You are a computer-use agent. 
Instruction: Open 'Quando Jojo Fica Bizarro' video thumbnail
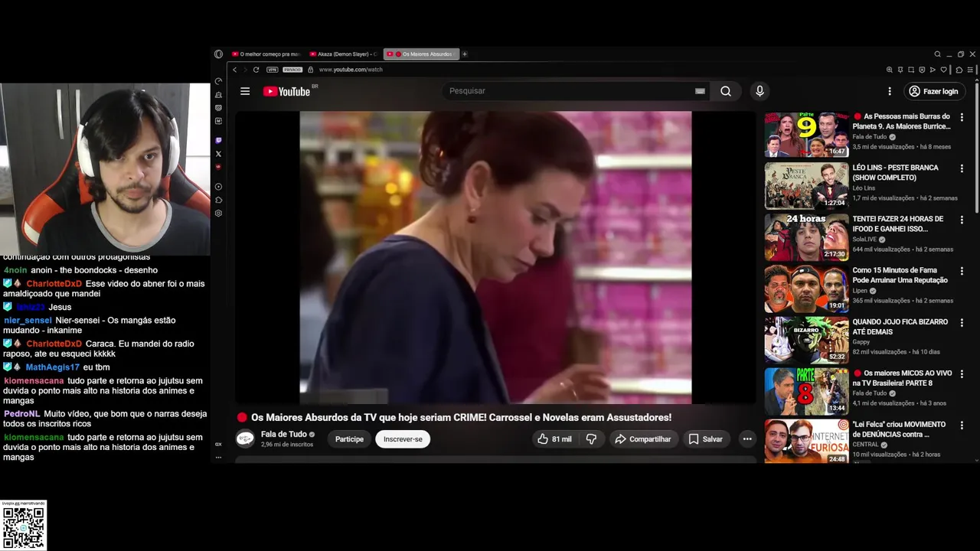click(806, 339)
